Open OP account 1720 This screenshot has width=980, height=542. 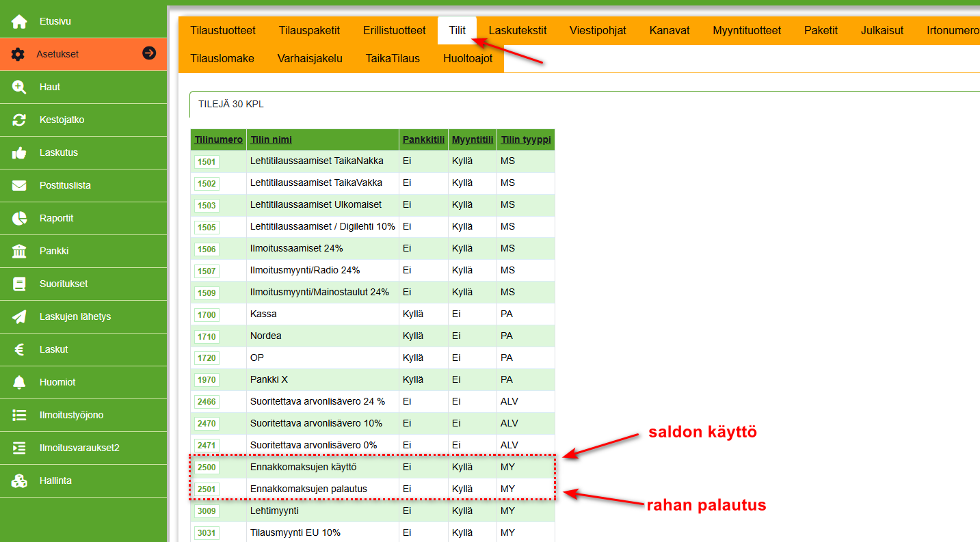tap(207, 357)
